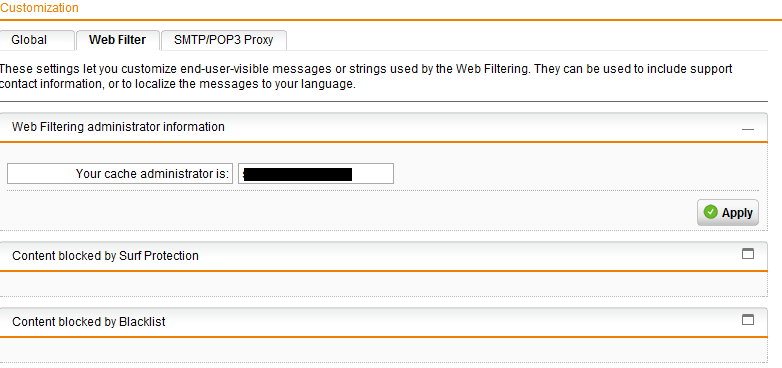Apply the cache administrator setting
The width and height of the screenshot is (782, 368).
[x=728, y=212]
